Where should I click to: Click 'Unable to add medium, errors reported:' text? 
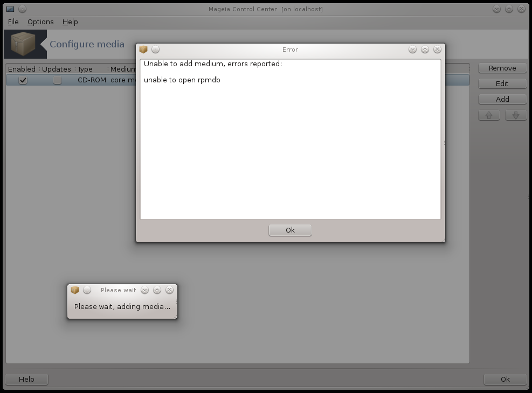213,64
